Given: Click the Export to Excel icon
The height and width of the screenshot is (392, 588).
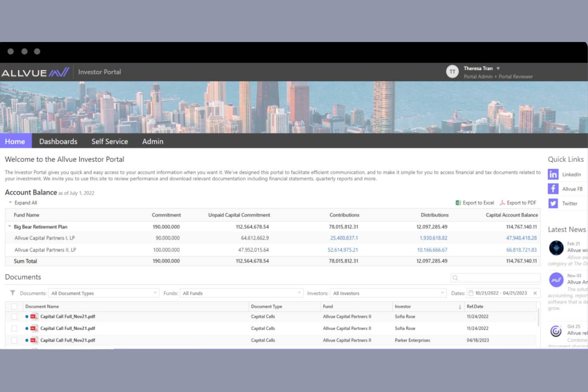Looking at the screenshot, I should pos(458,203).
